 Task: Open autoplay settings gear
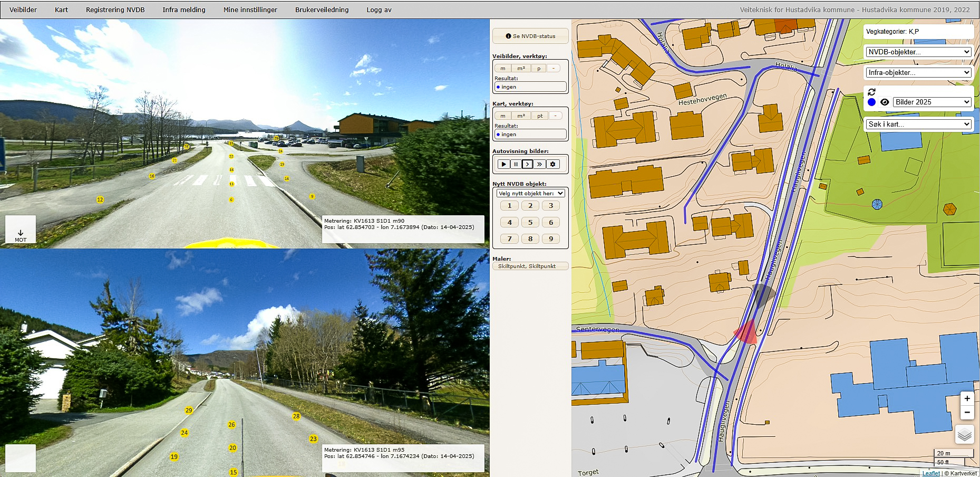[x=552, y=164]
